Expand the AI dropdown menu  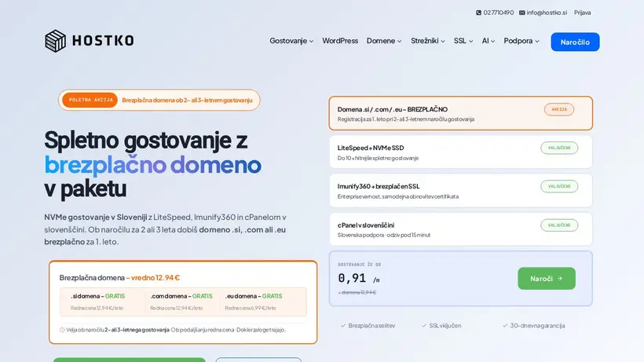pos(488,41)
